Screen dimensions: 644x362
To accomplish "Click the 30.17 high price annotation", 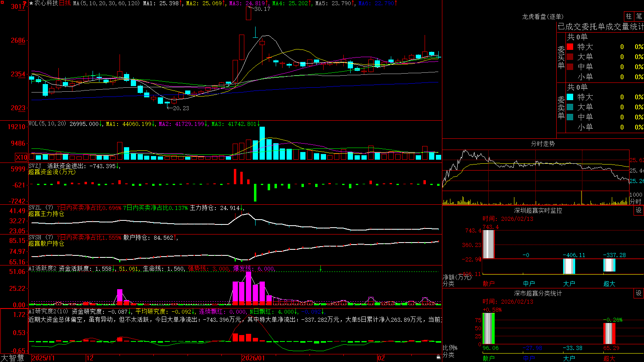I will click(x=262, y=9).
